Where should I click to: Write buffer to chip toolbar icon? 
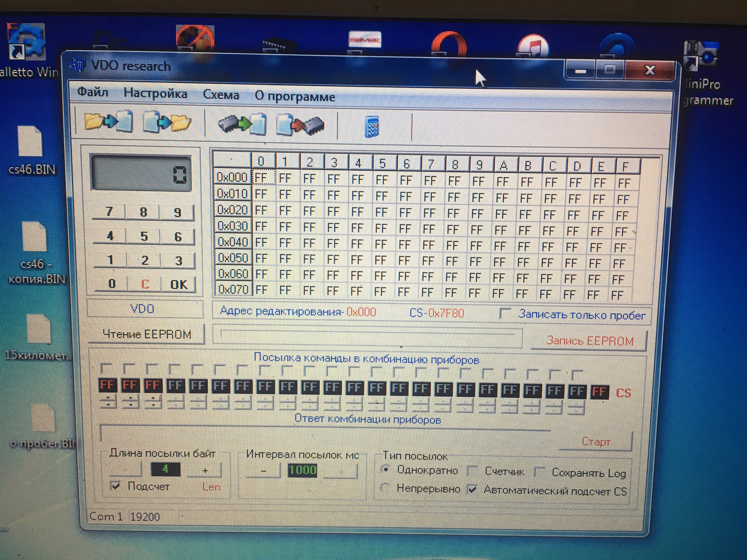(300, 125)
